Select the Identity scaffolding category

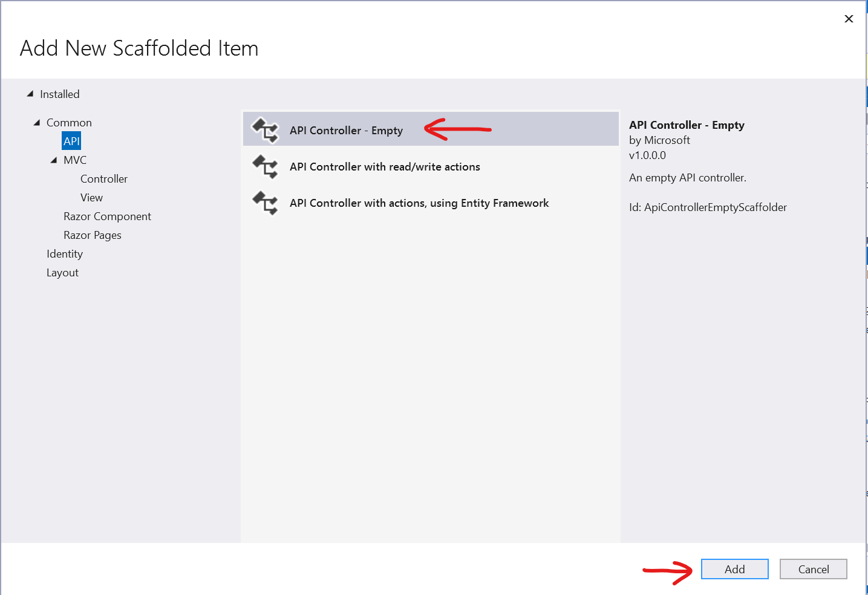(65, 253)
